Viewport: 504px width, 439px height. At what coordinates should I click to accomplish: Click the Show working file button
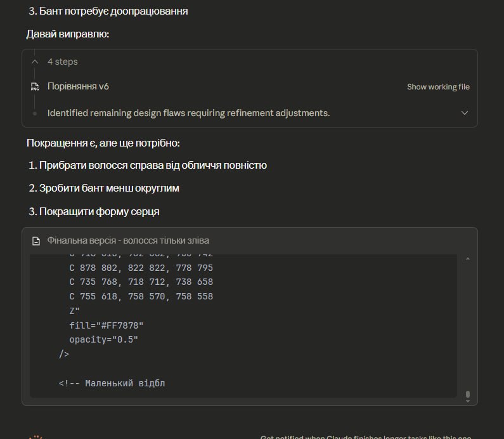pyautogui.click(x=438, y=87)
